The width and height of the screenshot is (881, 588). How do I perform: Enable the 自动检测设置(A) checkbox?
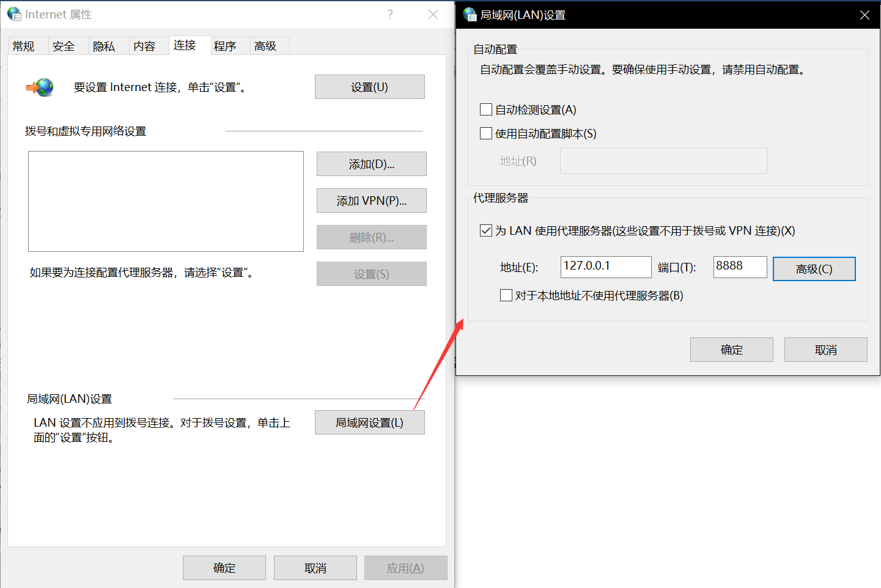click(x=486, y=109)
